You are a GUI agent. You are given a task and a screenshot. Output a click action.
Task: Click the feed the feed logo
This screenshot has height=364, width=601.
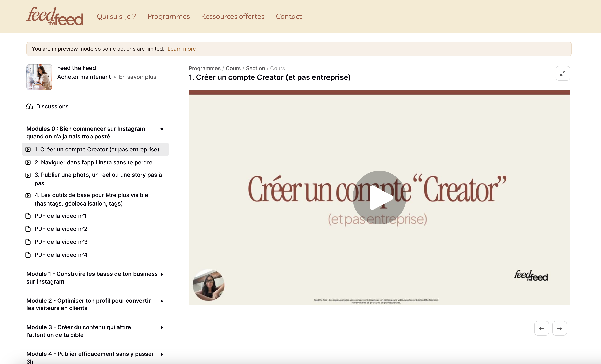[x=55, y=16]
